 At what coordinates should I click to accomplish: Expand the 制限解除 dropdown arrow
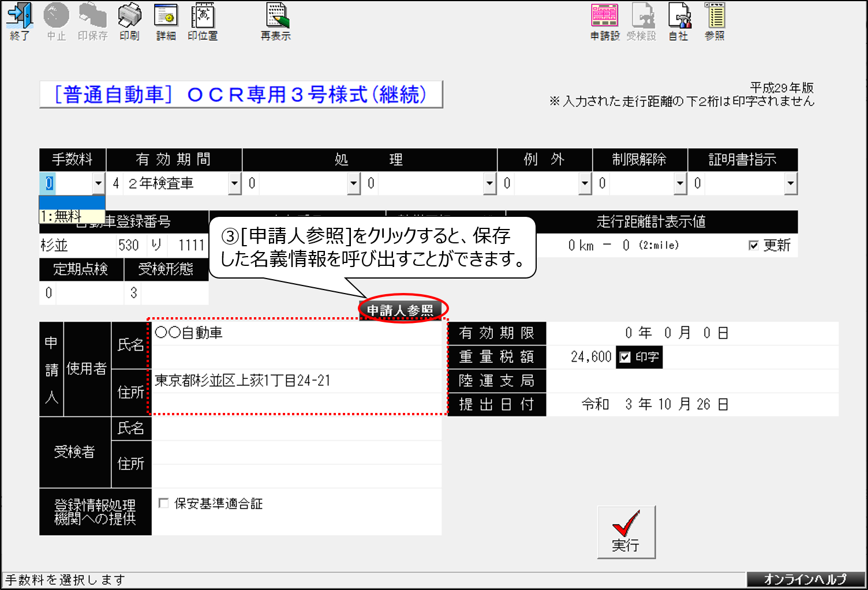click(680, 183)
